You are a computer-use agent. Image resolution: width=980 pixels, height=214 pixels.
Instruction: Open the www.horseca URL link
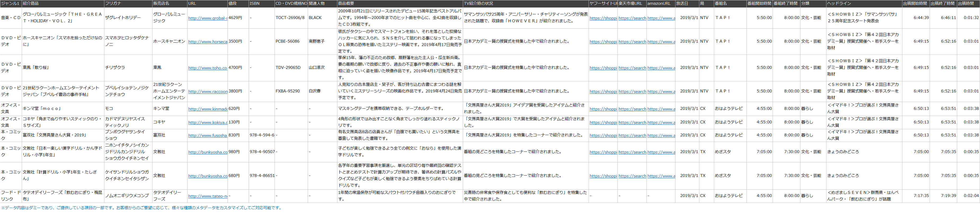tap(207, 42)
